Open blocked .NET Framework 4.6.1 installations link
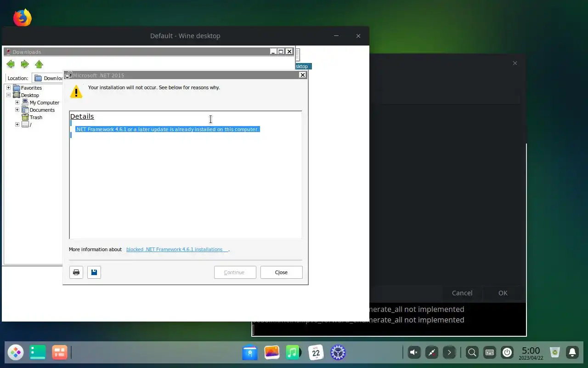The width and height of the screenshot is (588, 368). (177, 249)
